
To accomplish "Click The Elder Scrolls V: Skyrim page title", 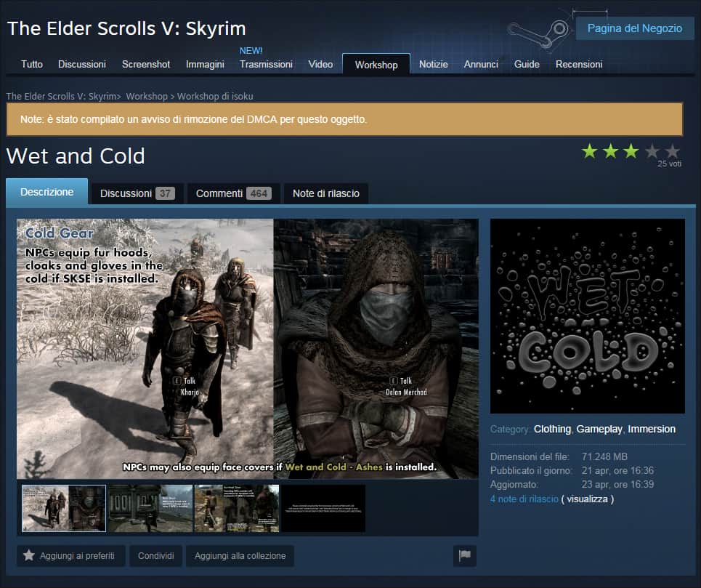I will 126,28.
